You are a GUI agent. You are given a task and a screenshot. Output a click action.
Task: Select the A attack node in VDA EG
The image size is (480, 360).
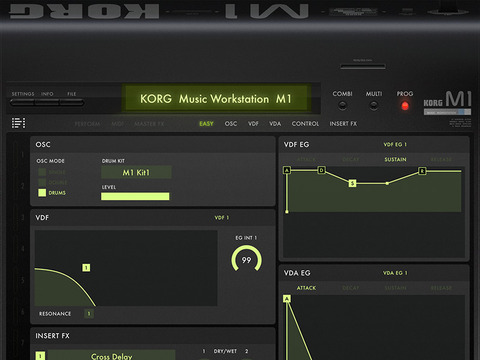287,299
